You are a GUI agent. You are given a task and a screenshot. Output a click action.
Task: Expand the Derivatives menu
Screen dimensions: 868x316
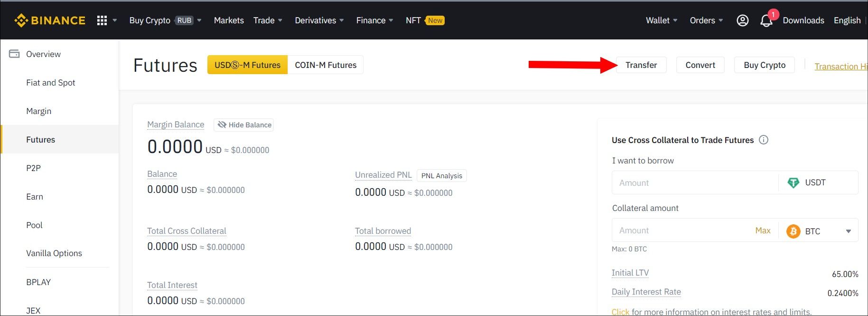coord(319,20)
